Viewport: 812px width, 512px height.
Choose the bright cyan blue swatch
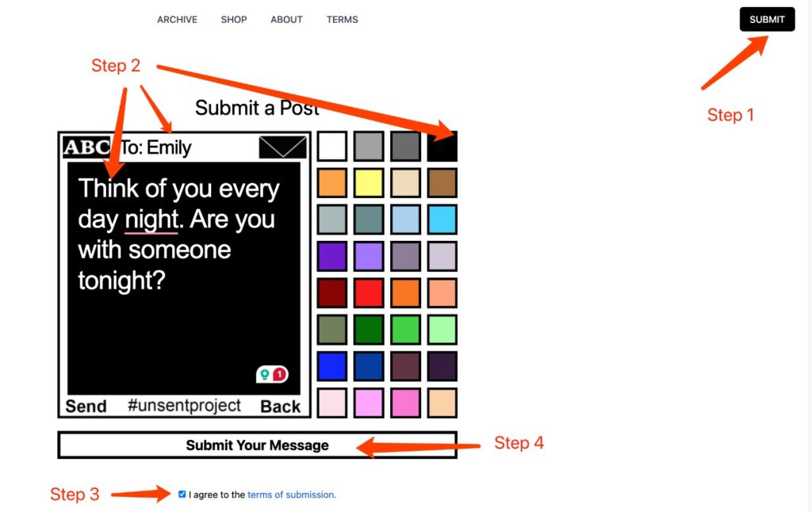tap(442, 220)
